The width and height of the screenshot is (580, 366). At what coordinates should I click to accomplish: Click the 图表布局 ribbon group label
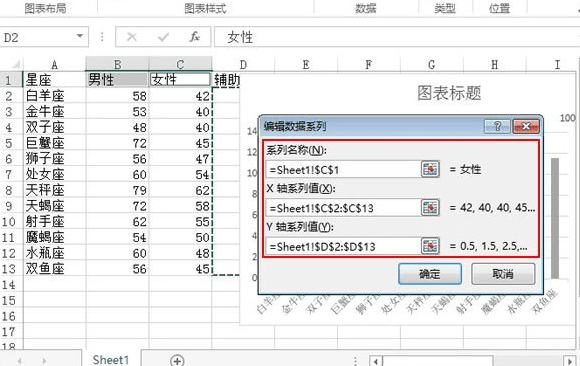point(45,8)
